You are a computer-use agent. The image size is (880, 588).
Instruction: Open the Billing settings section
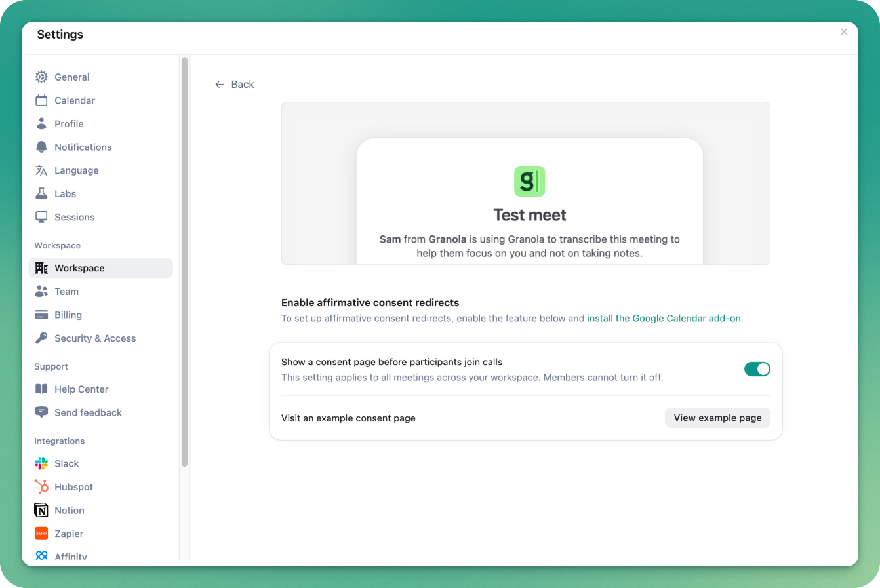click(68, 315)
